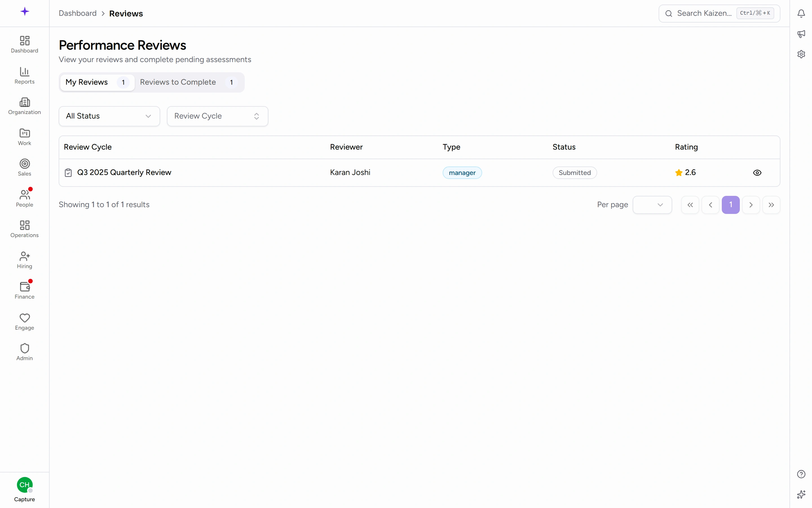Click the Reviewer column header
The width and height of the screenshot is (812, 508).
pos(346,147)
